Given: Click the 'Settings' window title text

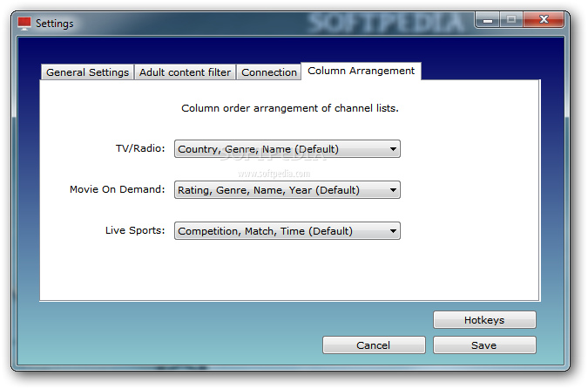Looking at the screenshot, I should 55,24.
